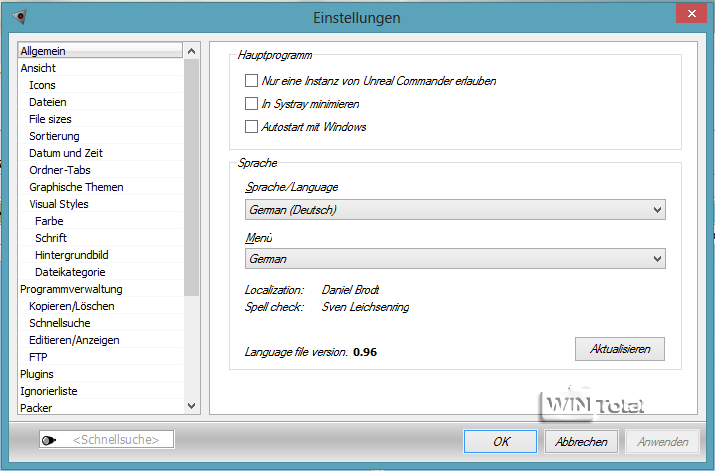Image resolution: width=715 pixels, height=471 pixels.
Task: Click the Anwenden button
Action: pos(663,441)
